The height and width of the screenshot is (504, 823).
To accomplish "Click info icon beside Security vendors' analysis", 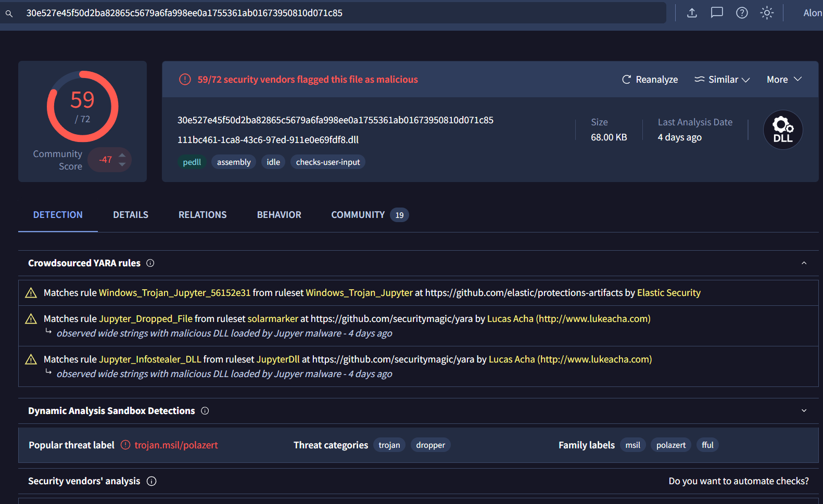I will (x=151, y=481).
